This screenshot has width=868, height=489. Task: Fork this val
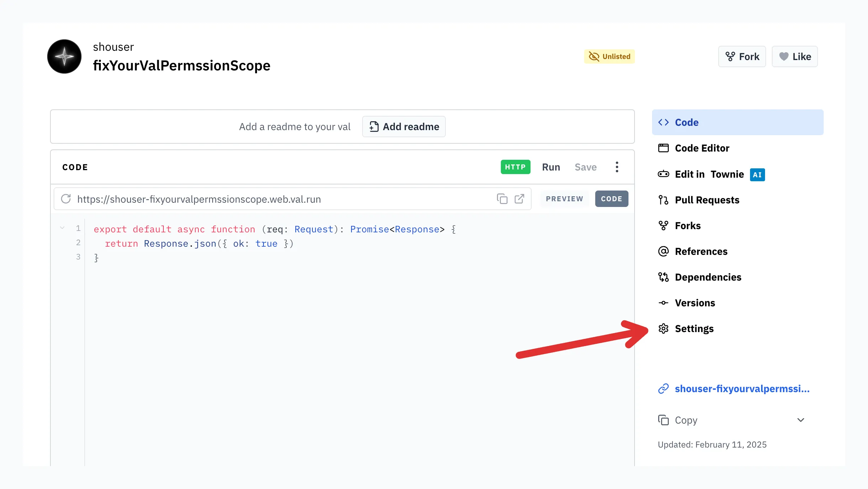click(x=742, y=56)
